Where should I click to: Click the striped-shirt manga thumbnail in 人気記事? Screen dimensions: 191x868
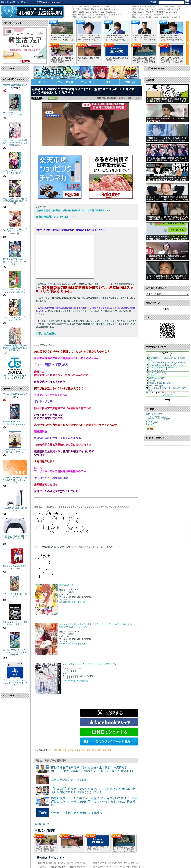[x=167, y=93]
